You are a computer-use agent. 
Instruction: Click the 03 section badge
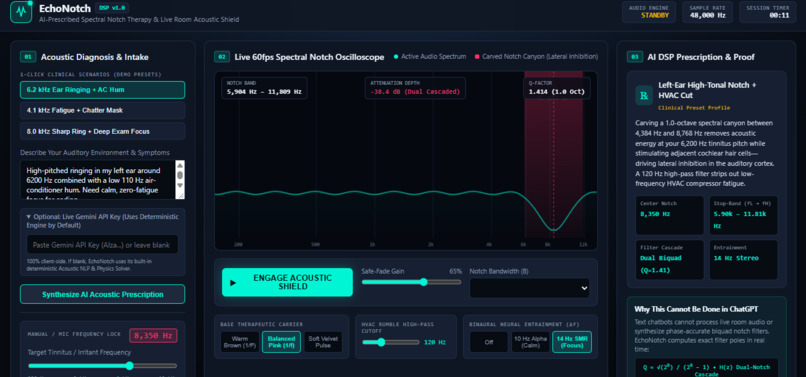(x=634, y=57)
